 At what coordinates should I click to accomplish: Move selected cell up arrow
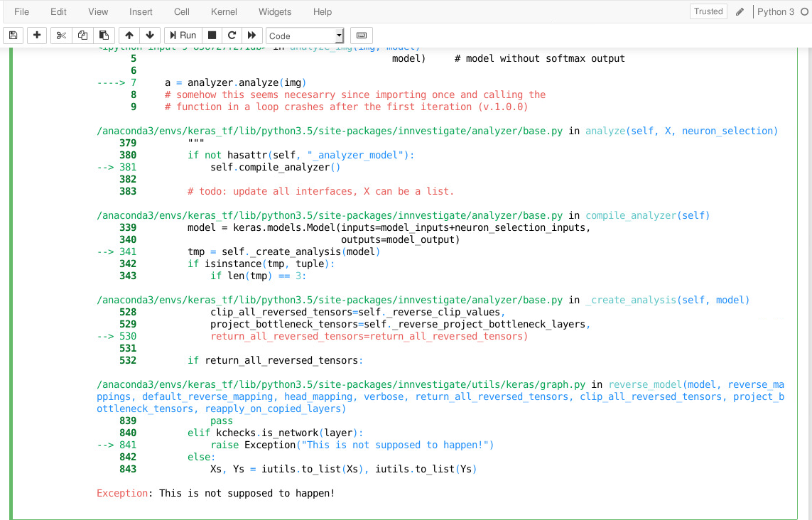(x=129, y=36)
